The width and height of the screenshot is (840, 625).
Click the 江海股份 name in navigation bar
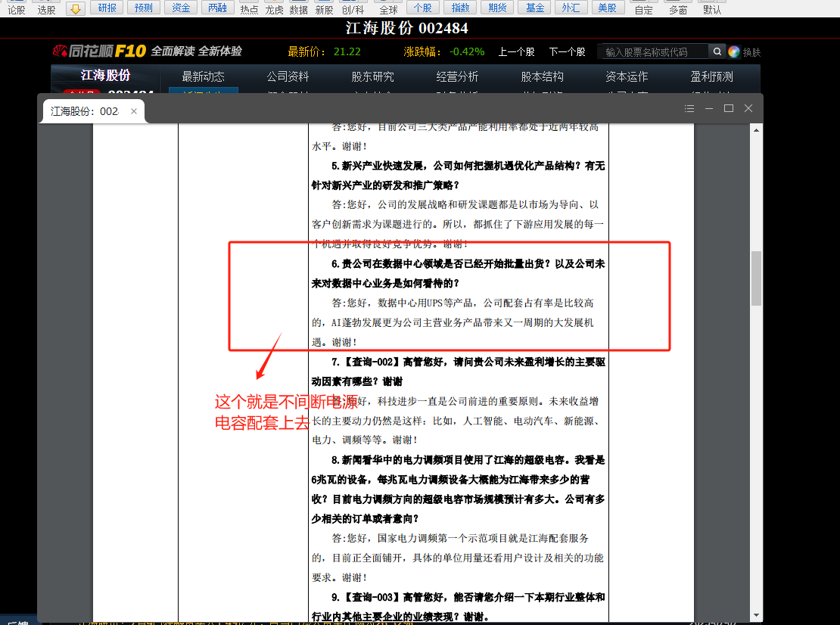105,76
